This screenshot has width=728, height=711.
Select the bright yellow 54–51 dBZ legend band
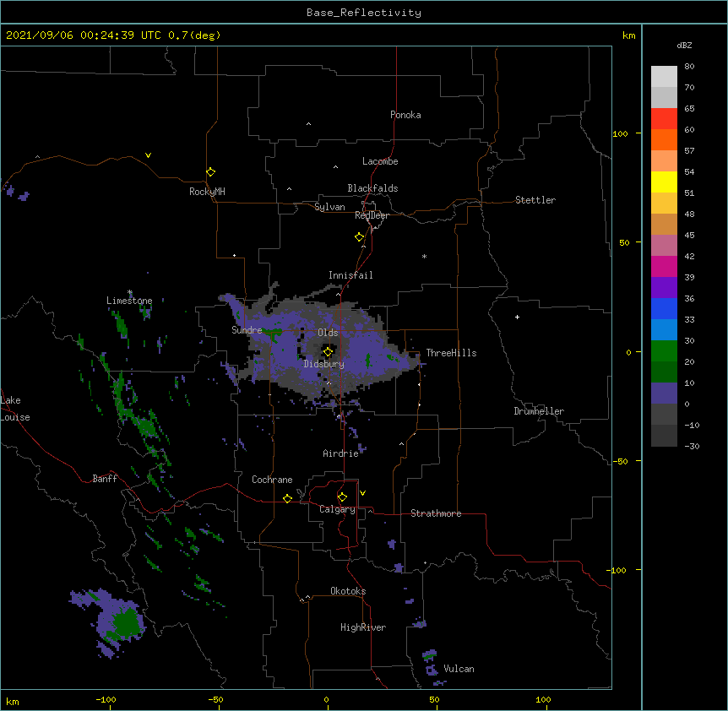tap(664, 182)
